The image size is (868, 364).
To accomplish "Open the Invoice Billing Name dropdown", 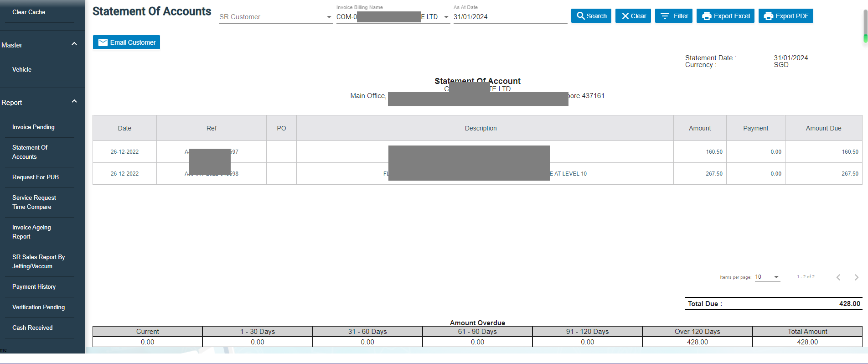I will pos(446,17).
